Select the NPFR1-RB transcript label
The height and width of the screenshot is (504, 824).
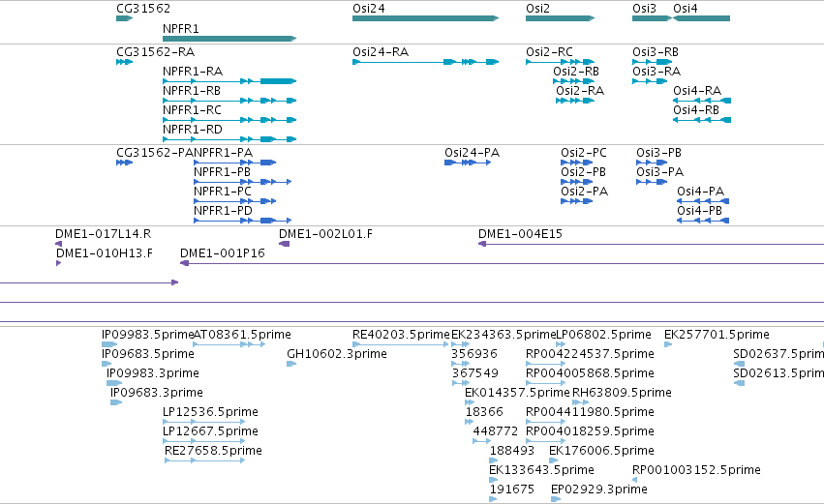coord(192,91)
